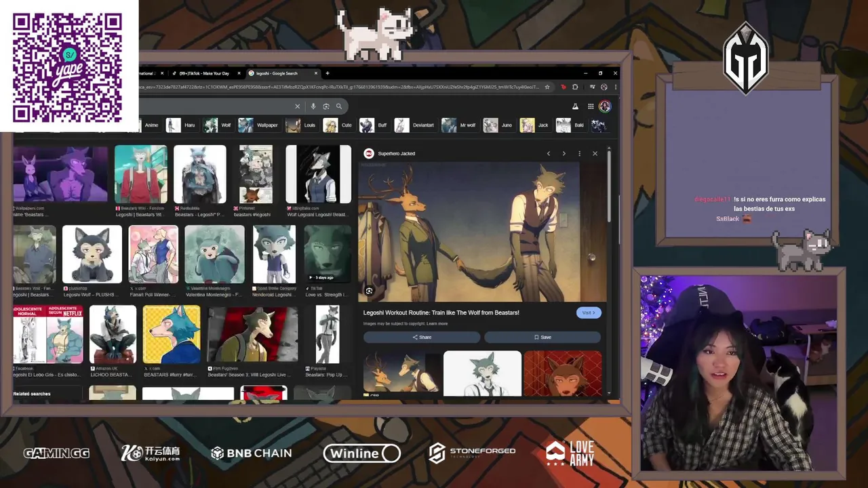Click inside the Google search input field

coord(217,106)
